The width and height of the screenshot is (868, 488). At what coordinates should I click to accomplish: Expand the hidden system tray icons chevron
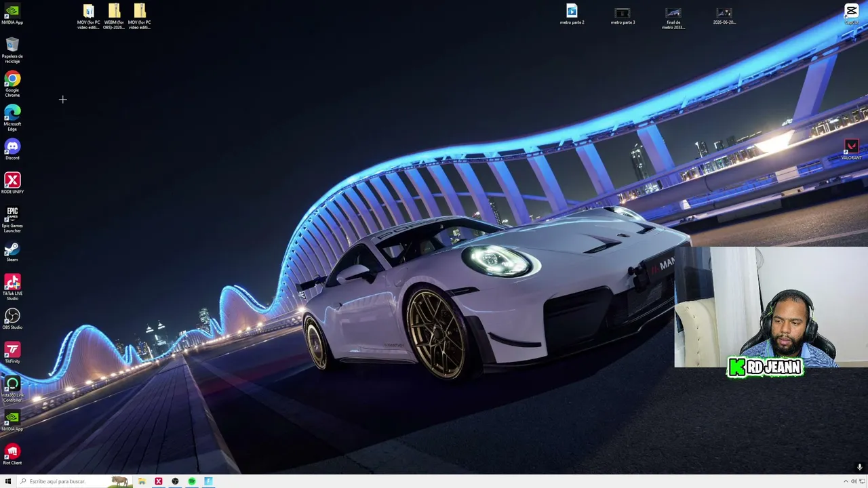pos(845,481)
